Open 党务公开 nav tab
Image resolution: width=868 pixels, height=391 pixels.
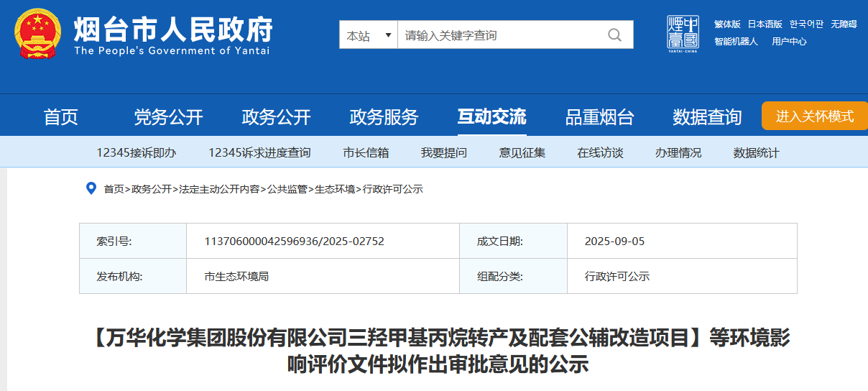tap(169, 116)
